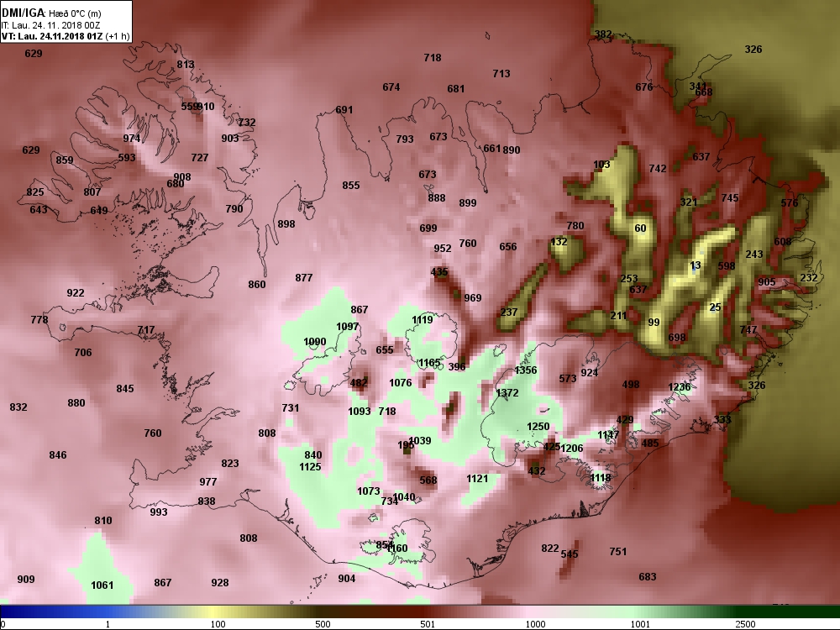
Task: Click the map value 1076
Action: pos(401,382)
